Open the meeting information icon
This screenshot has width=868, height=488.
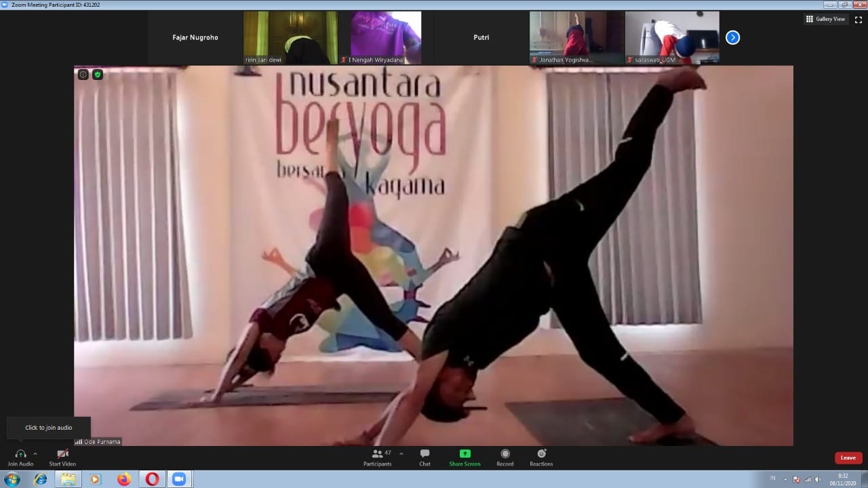point(83,75)
